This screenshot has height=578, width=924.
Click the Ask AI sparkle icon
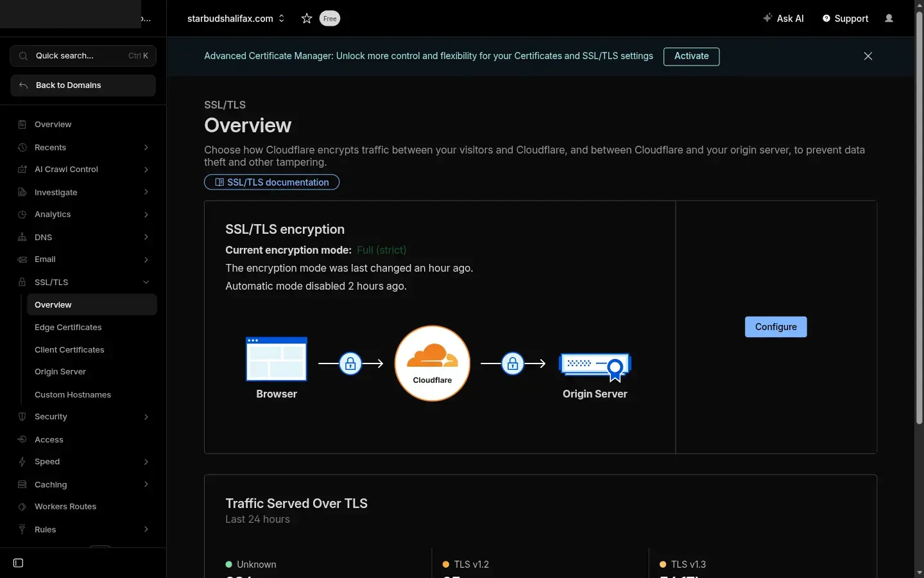[x=767, y=19]
